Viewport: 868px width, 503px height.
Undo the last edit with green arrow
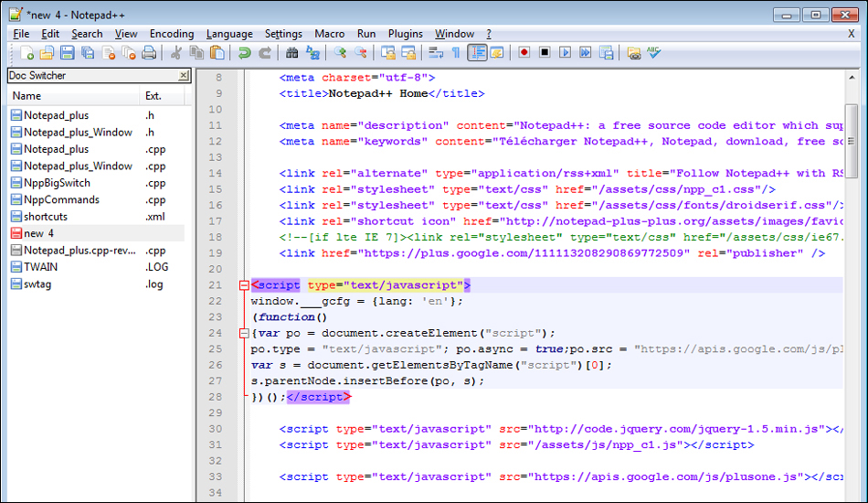pyautogui.click(x=244, y=53)
